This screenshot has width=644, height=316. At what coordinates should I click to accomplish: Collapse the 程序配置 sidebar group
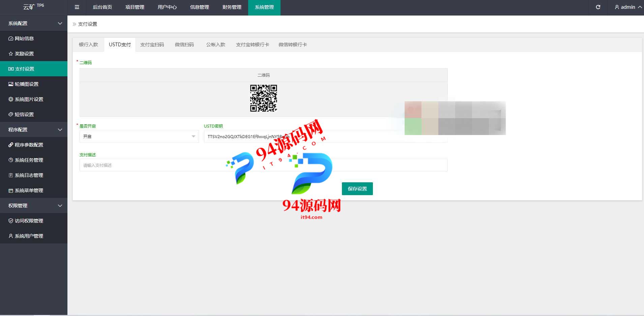coord(34,130)
